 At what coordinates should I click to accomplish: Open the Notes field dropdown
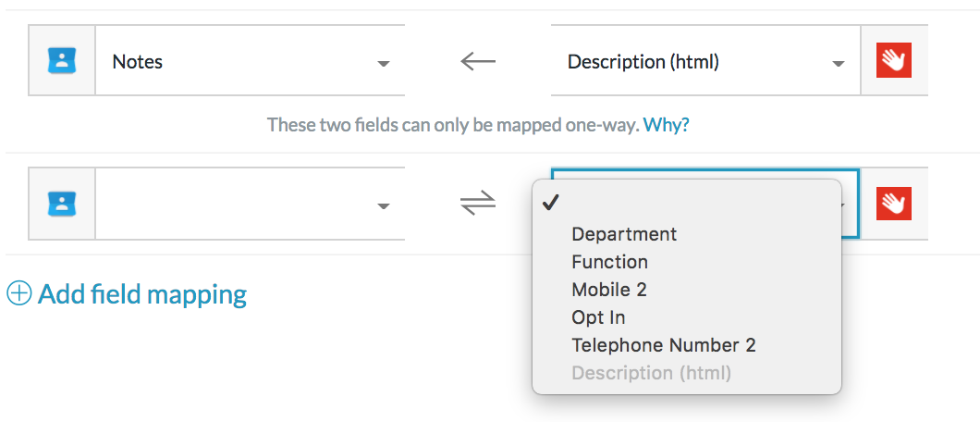tap(250, 61)
